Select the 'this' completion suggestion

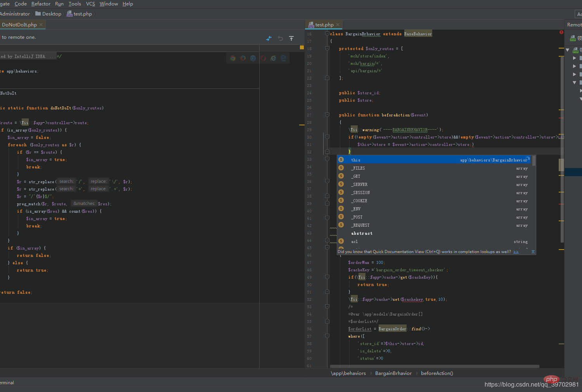pyautogui.click(x=434, y=160)
